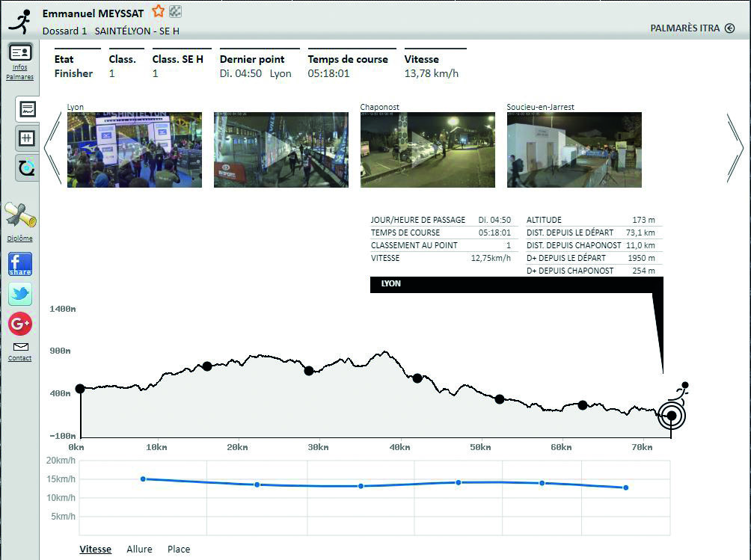This screenshot has height=560, width=751.
Task: Share result on Google Plus
Action: [20, 324]
